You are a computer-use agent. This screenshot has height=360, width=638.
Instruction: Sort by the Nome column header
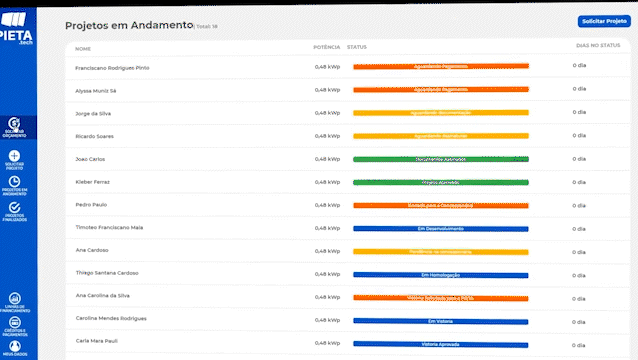(x=83, y=49)
